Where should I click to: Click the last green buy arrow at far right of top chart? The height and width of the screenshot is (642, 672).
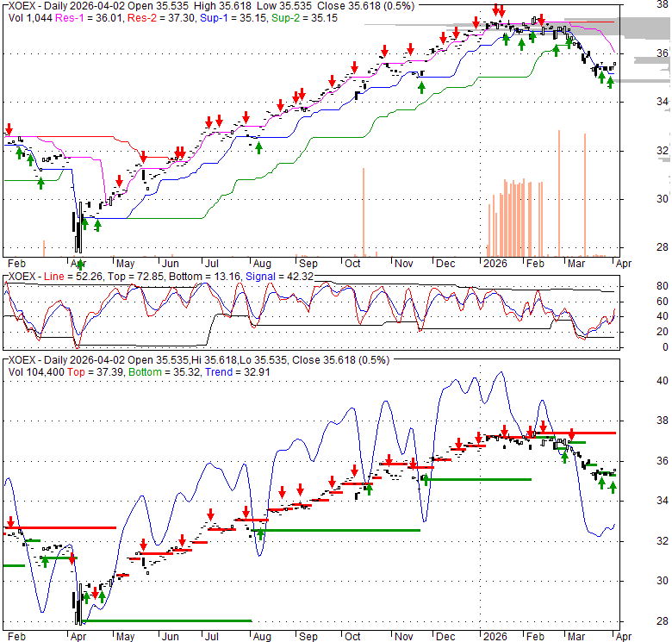[610, 83]
